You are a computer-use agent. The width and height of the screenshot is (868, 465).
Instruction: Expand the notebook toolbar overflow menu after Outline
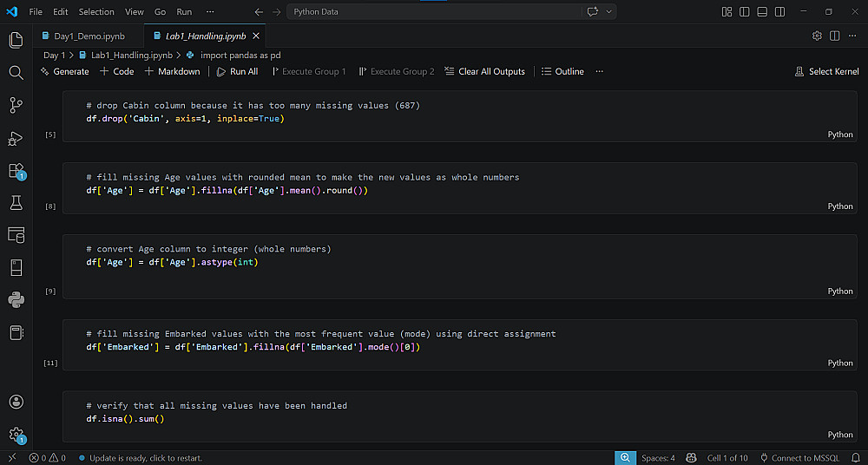(x=599, y=71)
